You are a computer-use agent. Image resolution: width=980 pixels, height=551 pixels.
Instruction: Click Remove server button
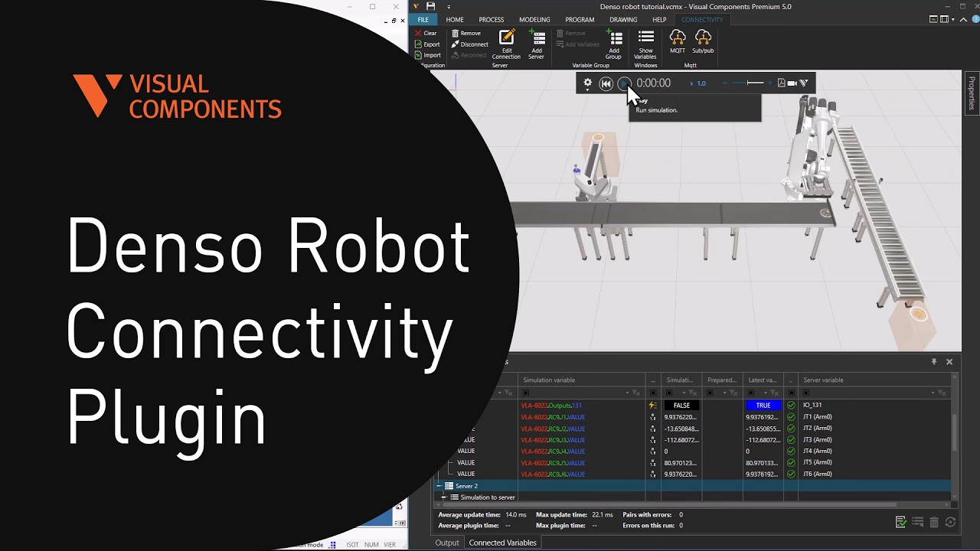[466, 33]
